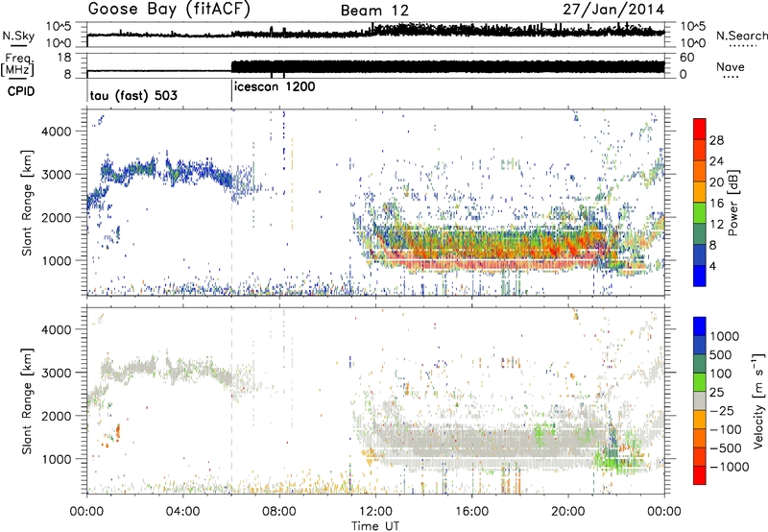Click the '4' value on the power color bar
This screenshot has width=768, height=532.
coord(713,266)
